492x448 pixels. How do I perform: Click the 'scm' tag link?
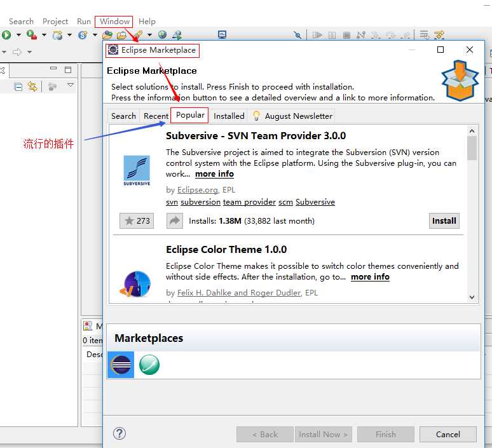[285, 202]
